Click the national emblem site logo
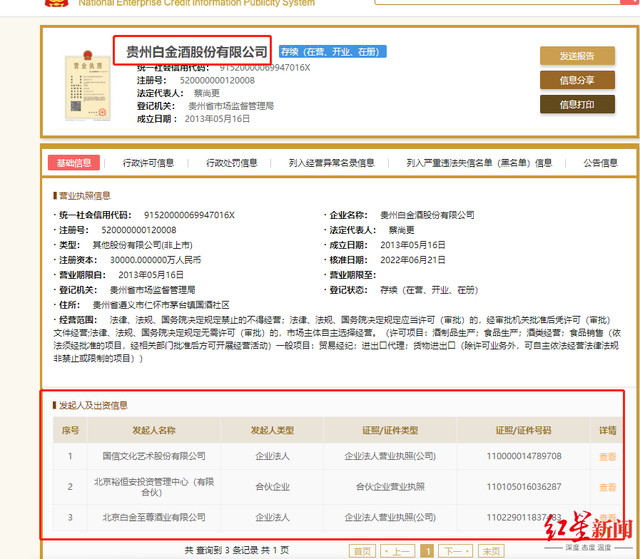This screenshot has width=640, height=559. tap(56, 3)
